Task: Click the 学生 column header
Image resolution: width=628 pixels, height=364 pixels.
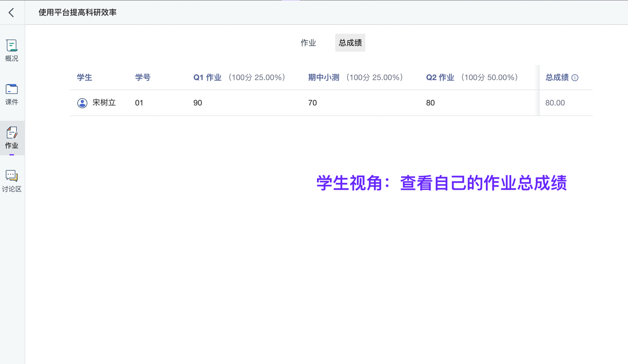Action: click(85, 77)
